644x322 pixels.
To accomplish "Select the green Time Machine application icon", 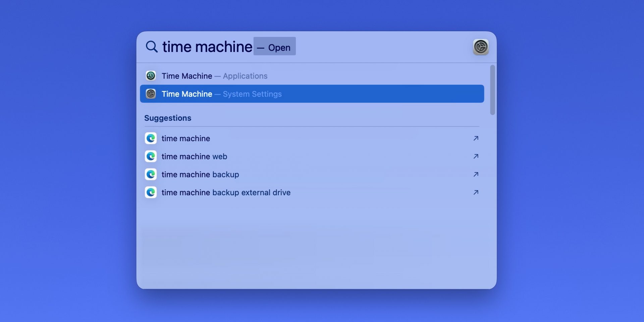I will point(151,76).
